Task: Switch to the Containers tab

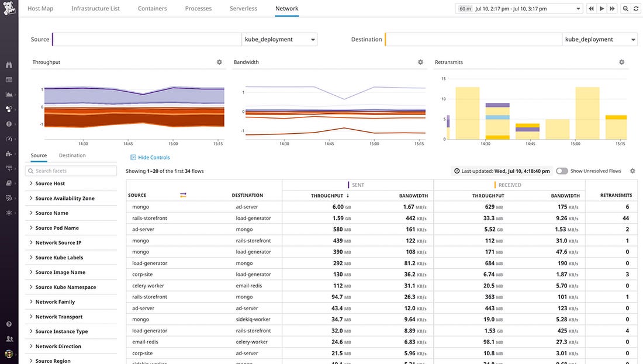Action: (152, 8)
